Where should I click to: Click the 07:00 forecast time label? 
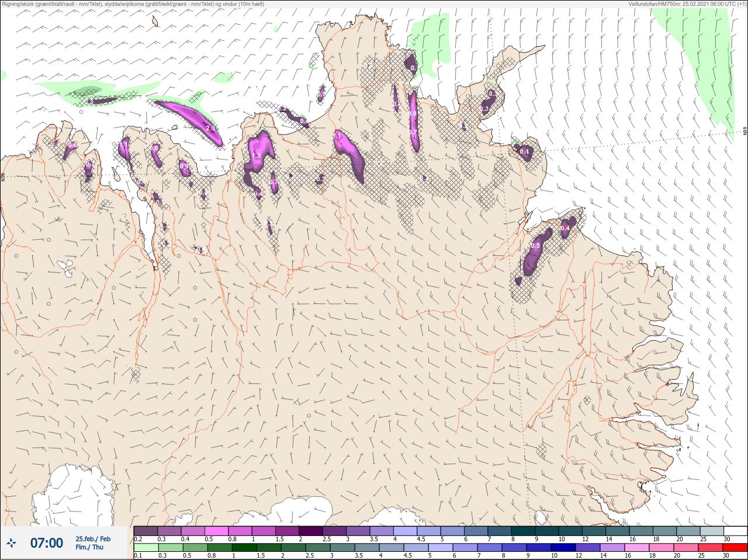pyautogui.click(x=47, y=544)
